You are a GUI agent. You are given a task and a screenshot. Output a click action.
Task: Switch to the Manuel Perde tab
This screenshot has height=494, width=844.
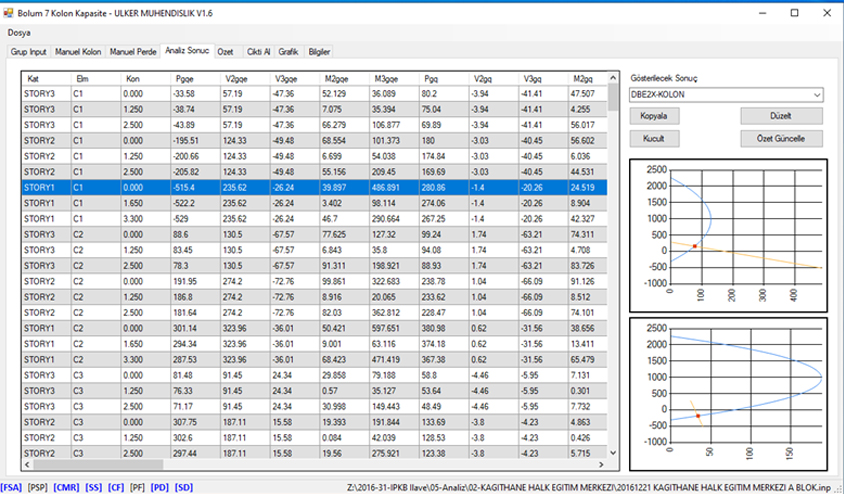pos(133,52)
